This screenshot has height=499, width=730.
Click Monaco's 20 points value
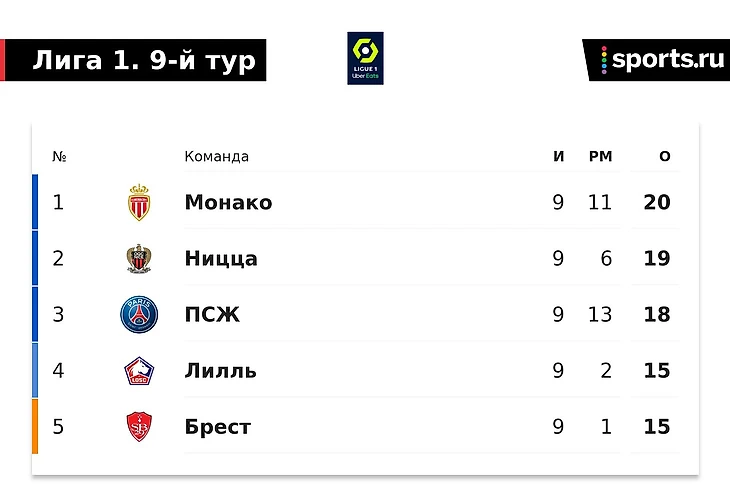pyautogui.click(x=657, y=203)
